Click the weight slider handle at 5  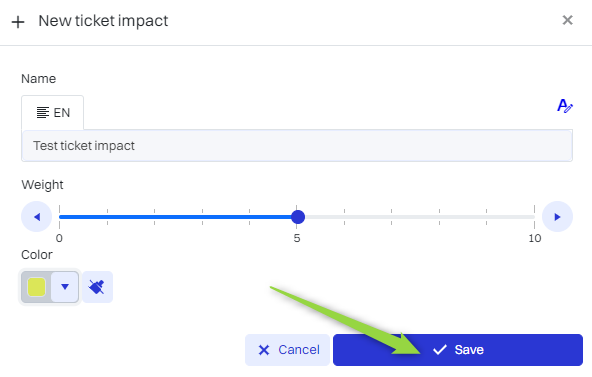point(298,217)
